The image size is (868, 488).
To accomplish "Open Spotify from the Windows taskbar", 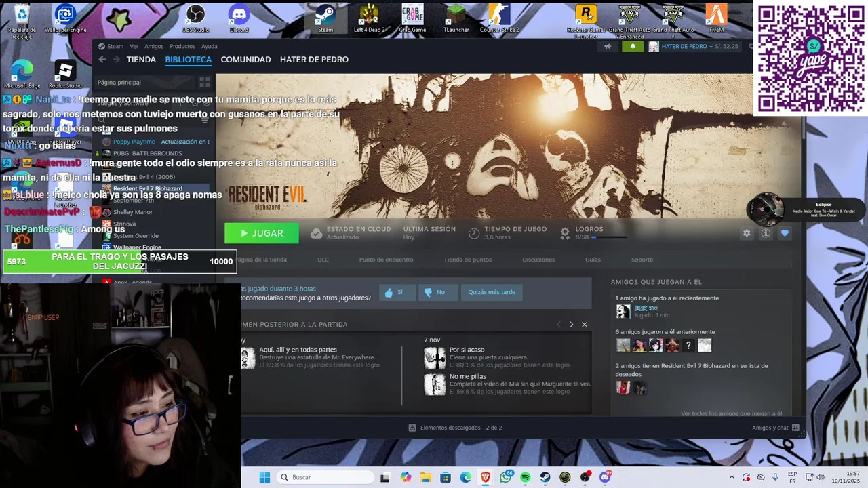I will coord(525,477).
